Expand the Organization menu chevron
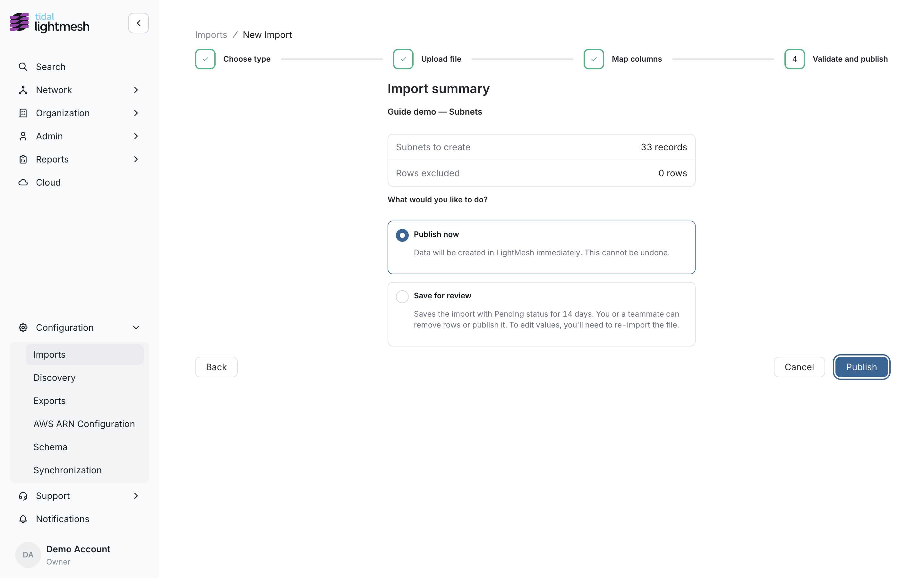Viewport: 924px width, 578px height. [136, 113]
